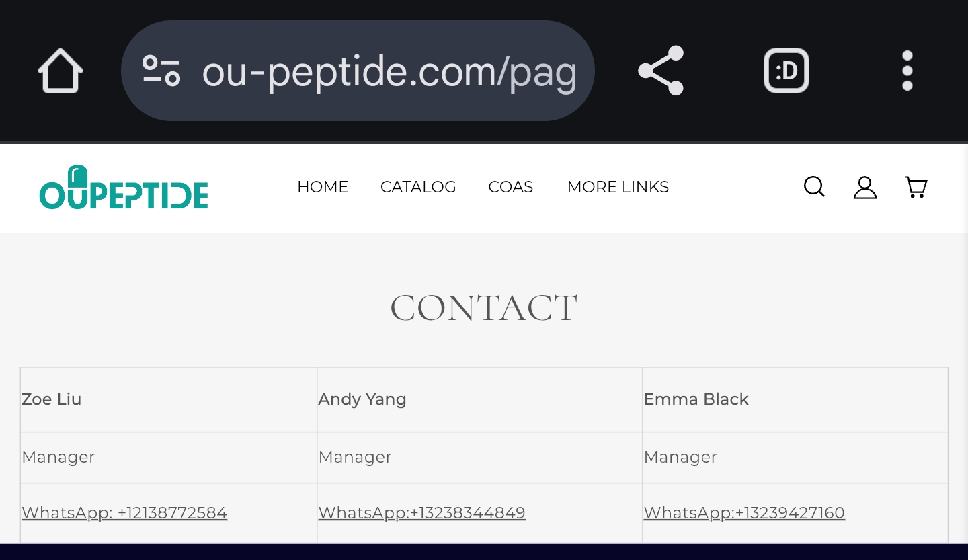Open the tab switcher button
Viewport: 968px width, 560px height.
(x=786, y=71)
